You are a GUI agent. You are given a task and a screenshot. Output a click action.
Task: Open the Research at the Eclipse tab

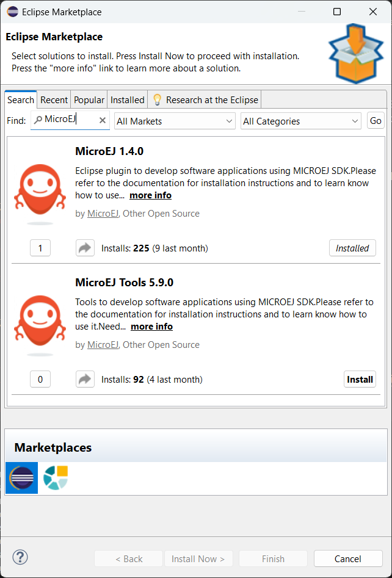[x=205, y=100]
